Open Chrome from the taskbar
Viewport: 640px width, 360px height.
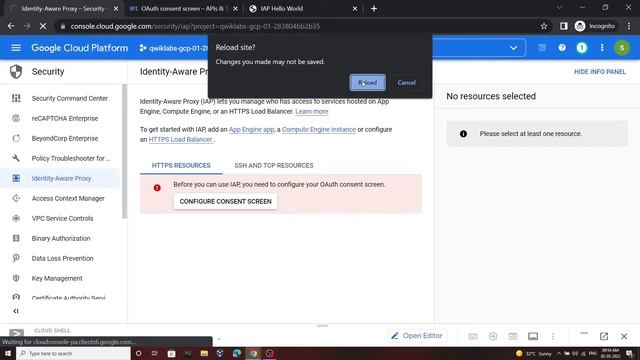click(x=253, y=353)
